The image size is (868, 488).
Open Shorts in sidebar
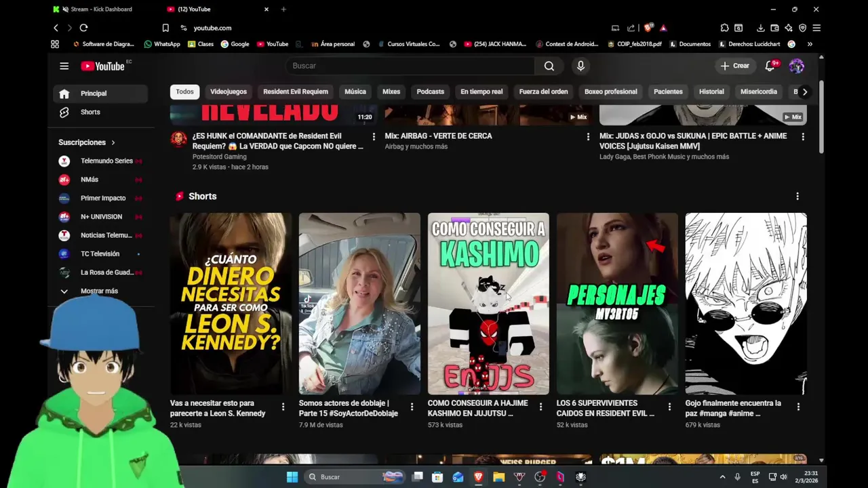pos(100,112)
